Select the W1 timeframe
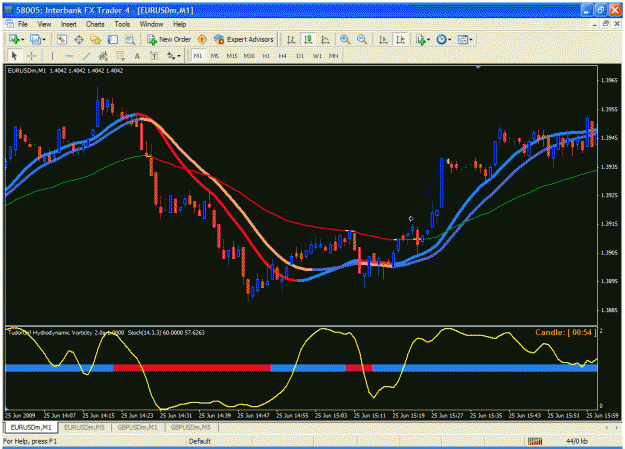Viewport: 625px width, 449px height. [x=317, y=56]
